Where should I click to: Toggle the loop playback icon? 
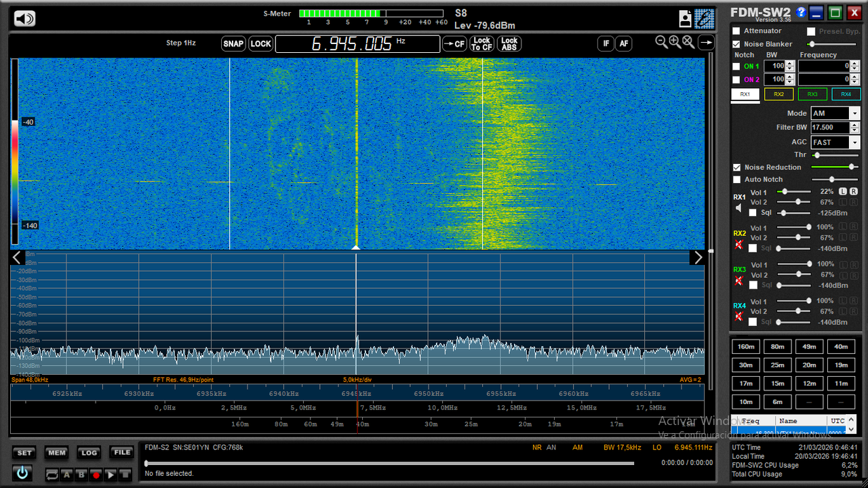coord(52,475)
